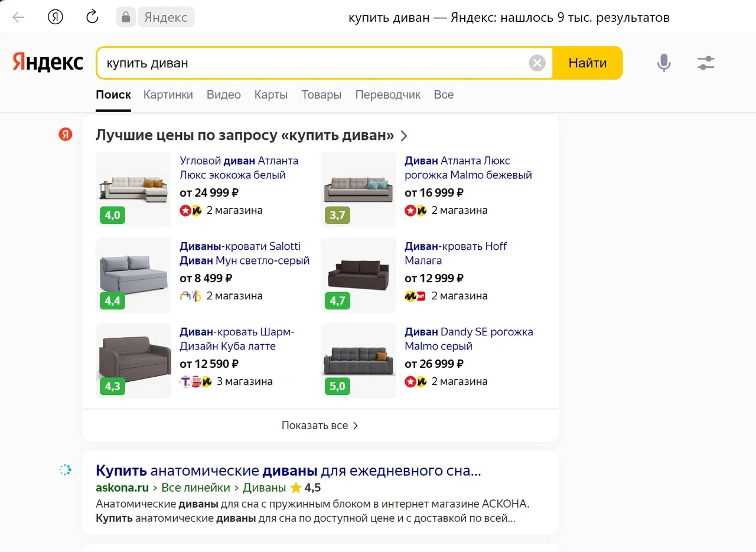The height and width of the screenshot is (552, 756).
Task: Open 'Лучшие цены по запросу' heading link
Action: click(245, 135)
